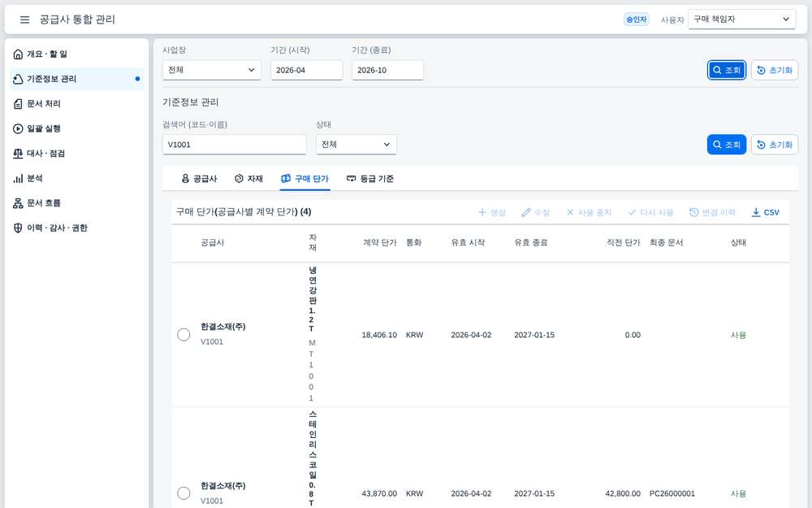The image size is (812, 508).
Task: Click the 유효 종료 column header
Action: tap(531, 242)
